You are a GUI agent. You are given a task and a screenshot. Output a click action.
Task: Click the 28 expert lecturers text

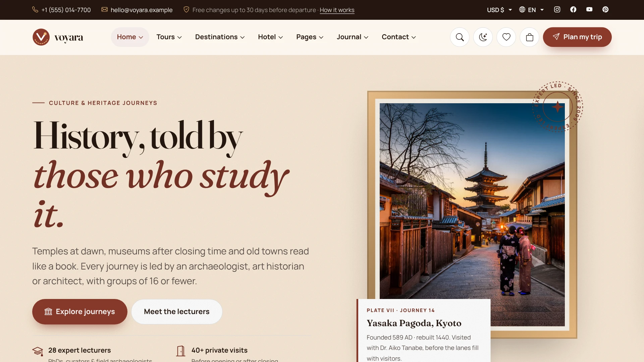(x=79, y=350)
